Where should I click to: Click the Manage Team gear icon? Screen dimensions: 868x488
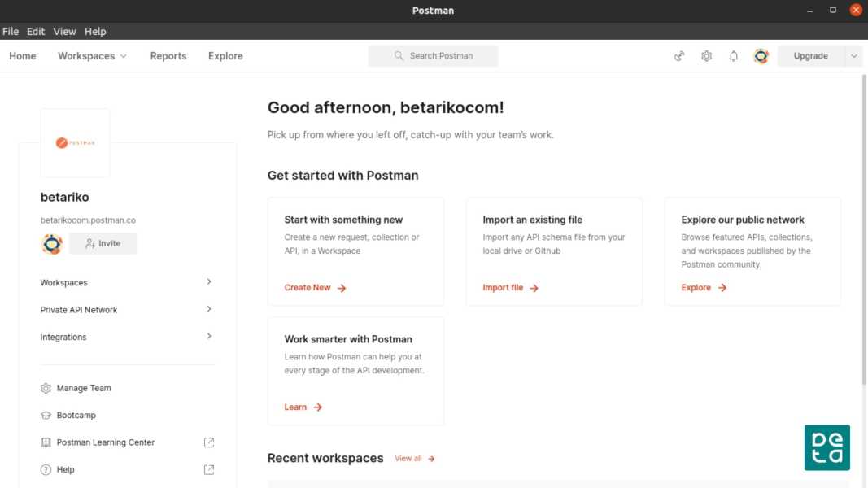[46, 388]
